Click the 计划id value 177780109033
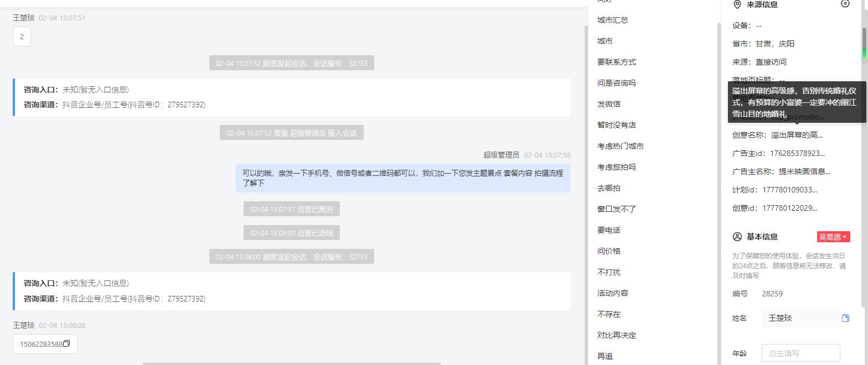 tap(790, 190)
